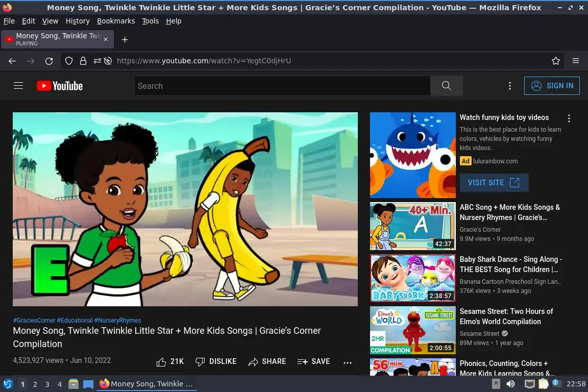Open a new browser tab
This screenshot has height=392, width=588.
(125, 40)
